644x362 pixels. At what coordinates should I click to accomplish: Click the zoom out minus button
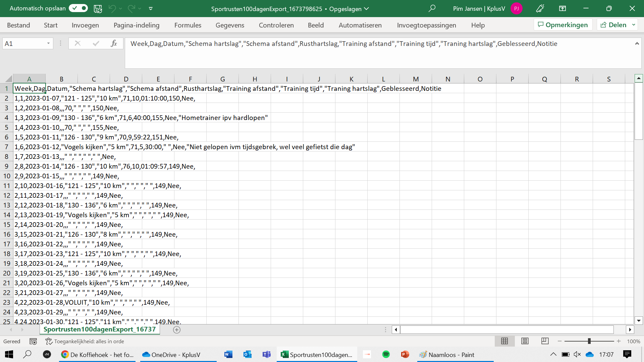point(559,341)
